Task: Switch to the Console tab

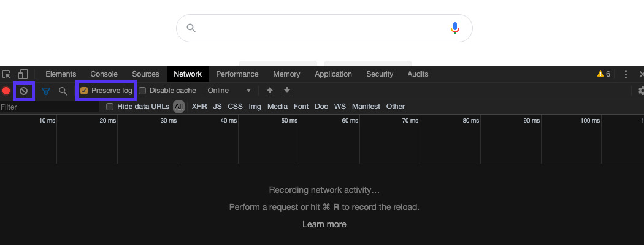Action: click(104, 74)
